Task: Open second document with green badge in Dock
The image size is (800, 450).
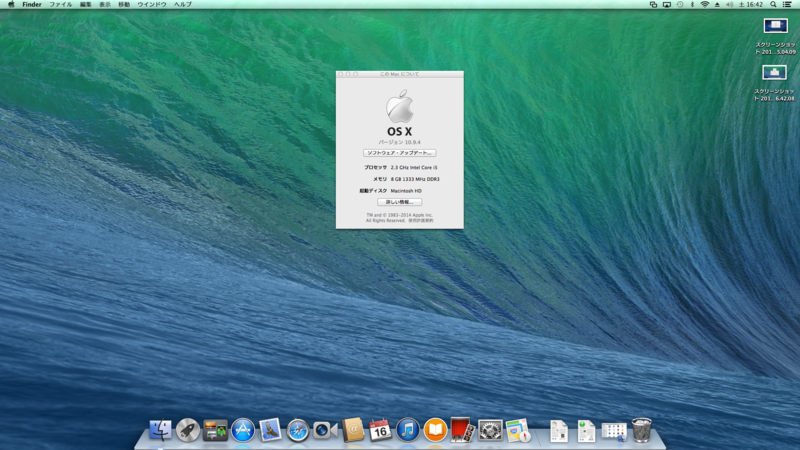Action: (x=586, y=431)
